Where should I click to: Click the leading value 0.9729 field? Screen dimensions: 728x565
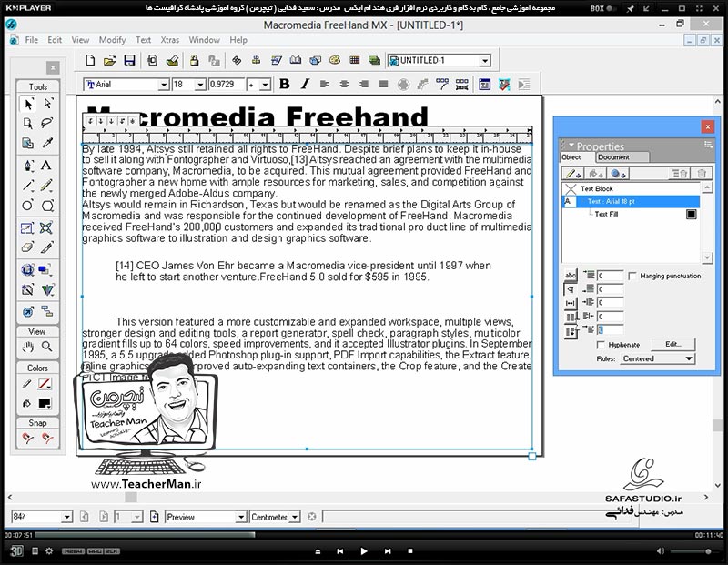(226, 85)
